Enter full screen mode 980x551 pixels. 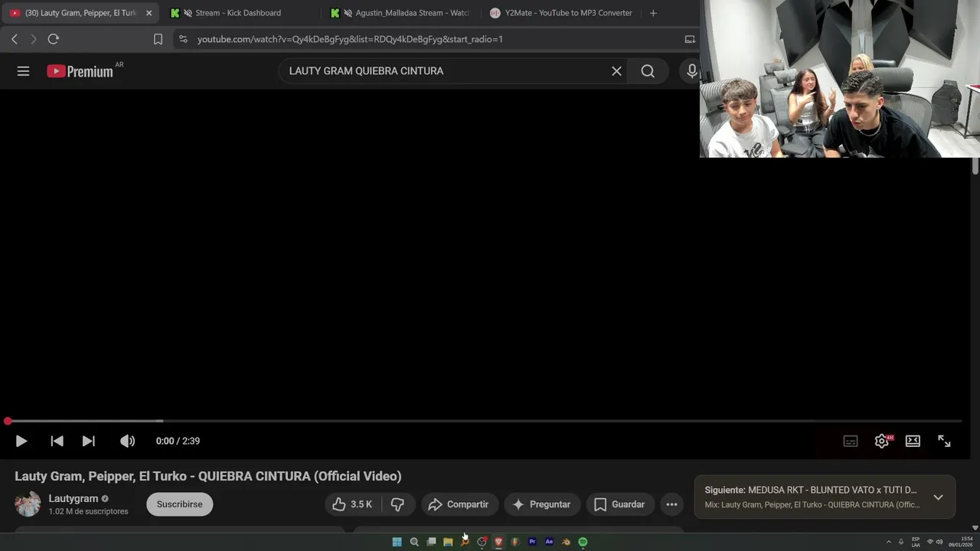[944, 441]
